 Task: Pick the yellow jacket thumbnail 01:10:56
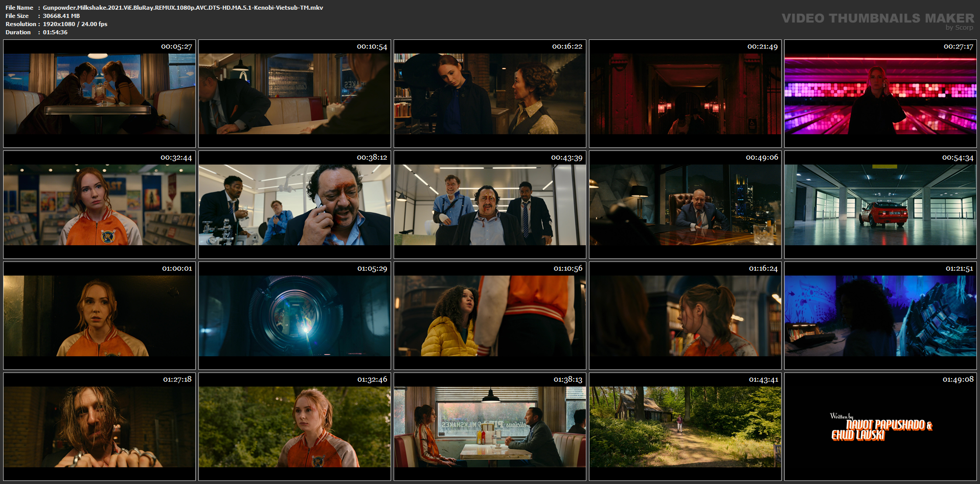490,316
